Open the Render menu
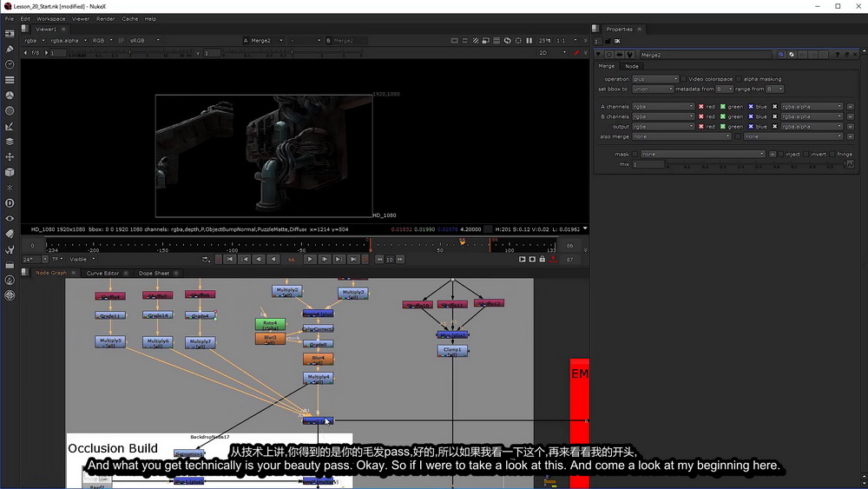 coord(105,19)
